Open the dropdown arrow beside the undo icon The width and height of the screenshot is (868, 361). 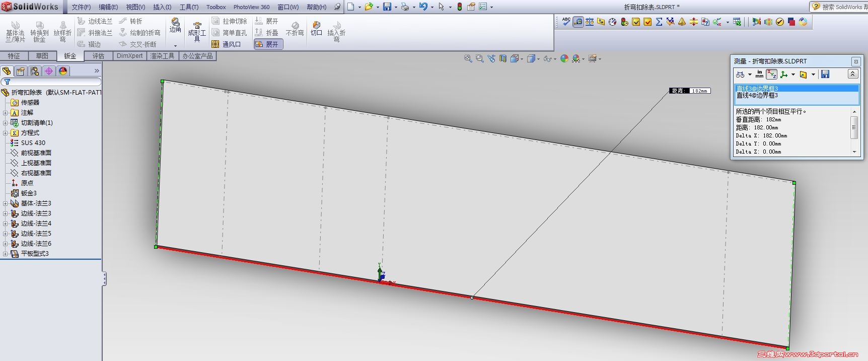click(x=432, y=7)
